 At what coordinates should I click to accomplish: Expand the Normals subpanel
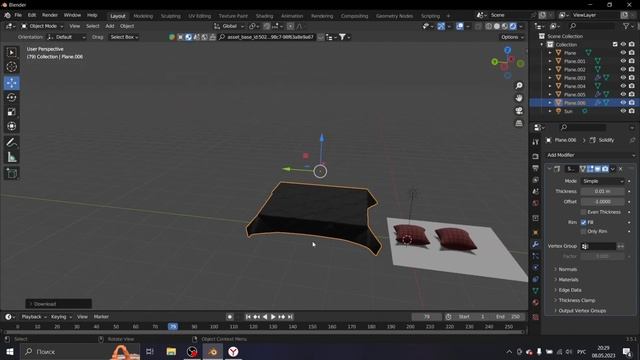tap(567, 269)
